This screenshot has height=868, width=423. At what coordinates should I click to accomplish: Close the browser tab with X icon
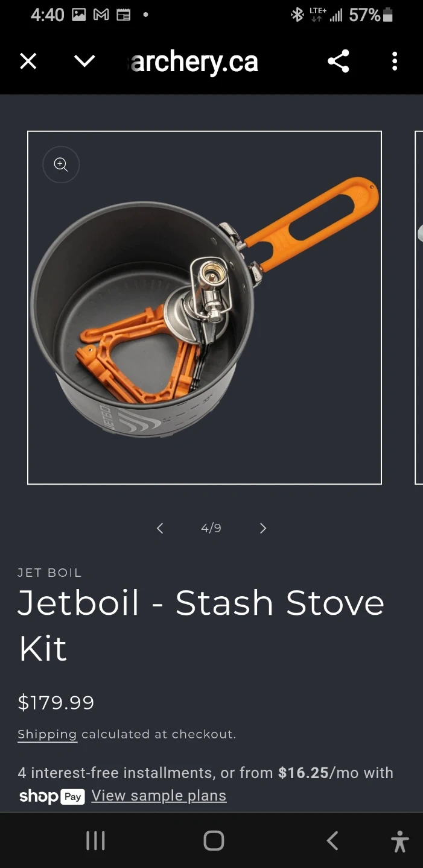click(x=28, y=61)
